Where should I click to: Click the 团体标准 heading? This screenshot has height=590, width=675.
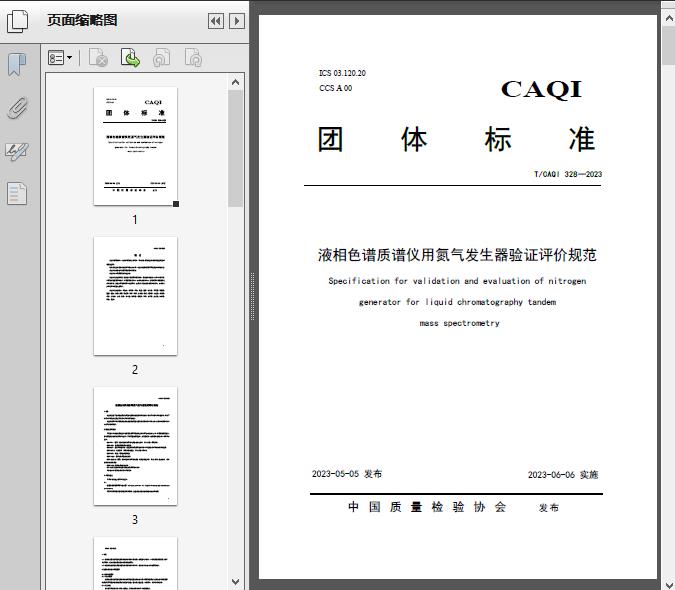[x=456, y=139]
